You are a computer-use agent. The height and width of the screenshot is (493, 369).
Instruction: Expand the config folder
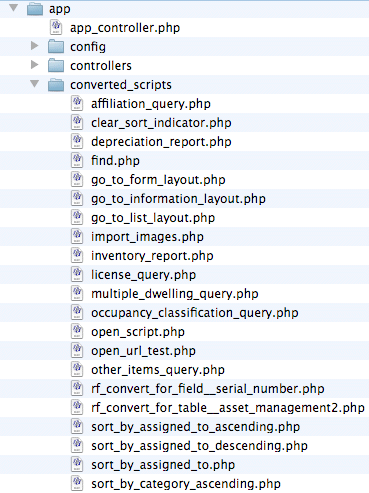point(35,46)
